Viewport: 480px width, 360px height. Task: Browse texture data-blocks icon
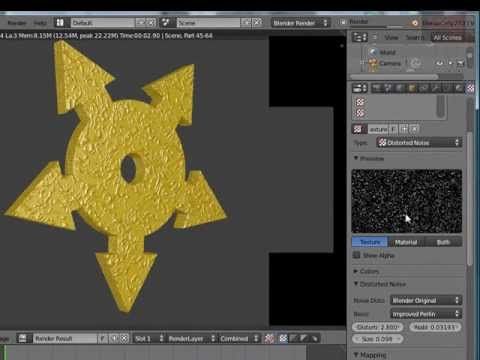359,129
